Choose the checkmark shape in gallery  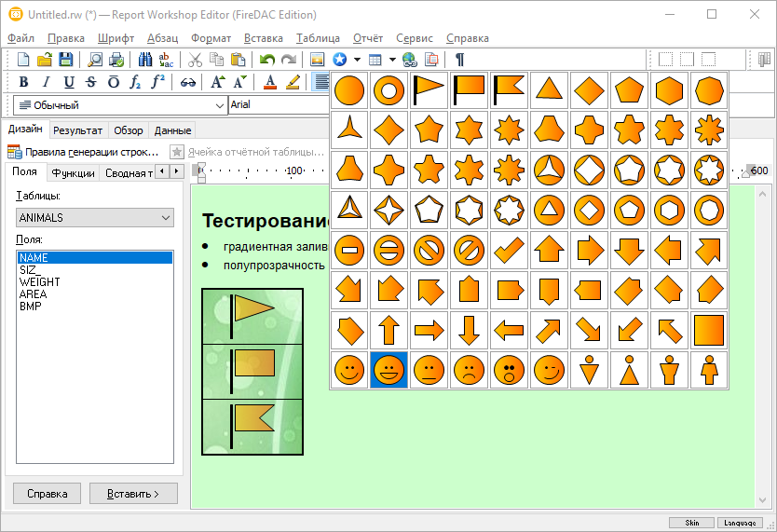pos(510,250)
